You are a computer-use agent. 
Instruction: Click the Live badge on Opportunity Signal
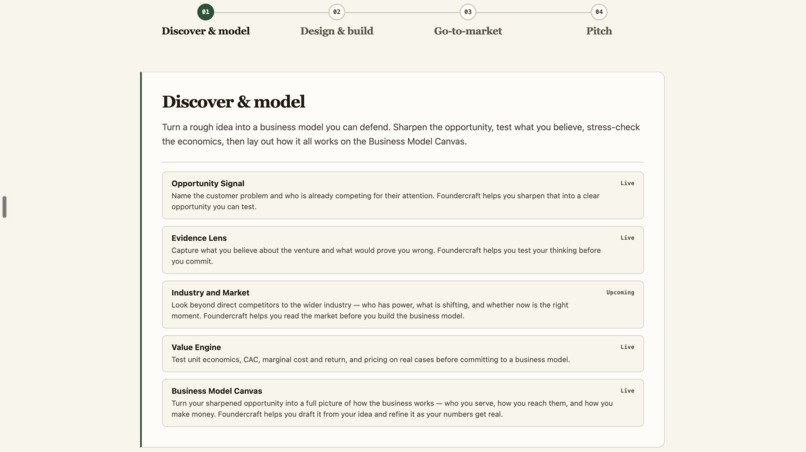(627, 183)
